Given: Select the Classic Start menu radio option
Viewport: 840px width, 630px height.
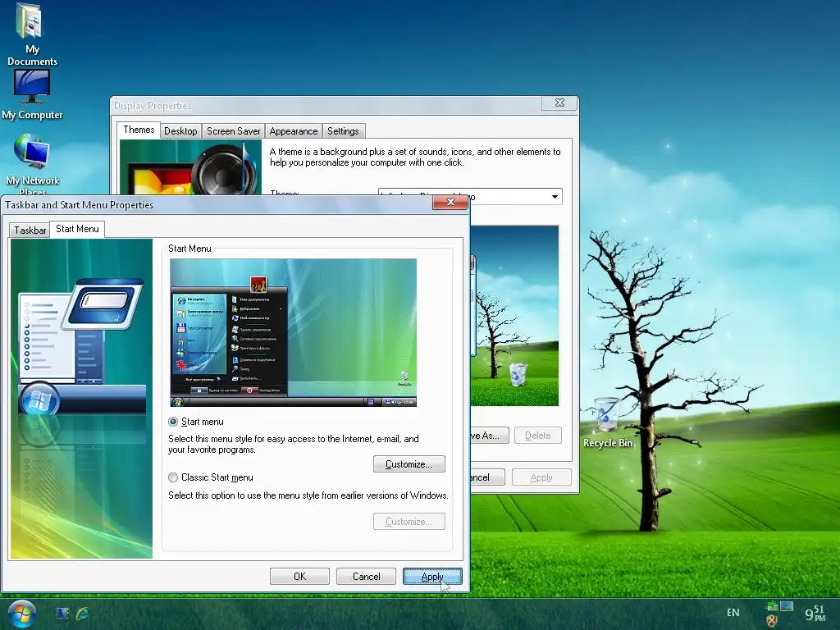Looking at the screenshot, I should pos(173,477).
